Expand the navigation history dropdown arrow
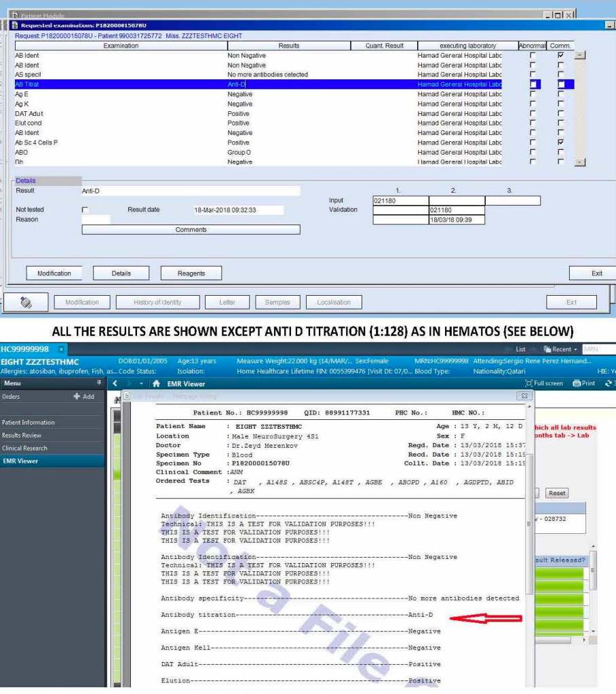616x694 pixels. point(142,384)
